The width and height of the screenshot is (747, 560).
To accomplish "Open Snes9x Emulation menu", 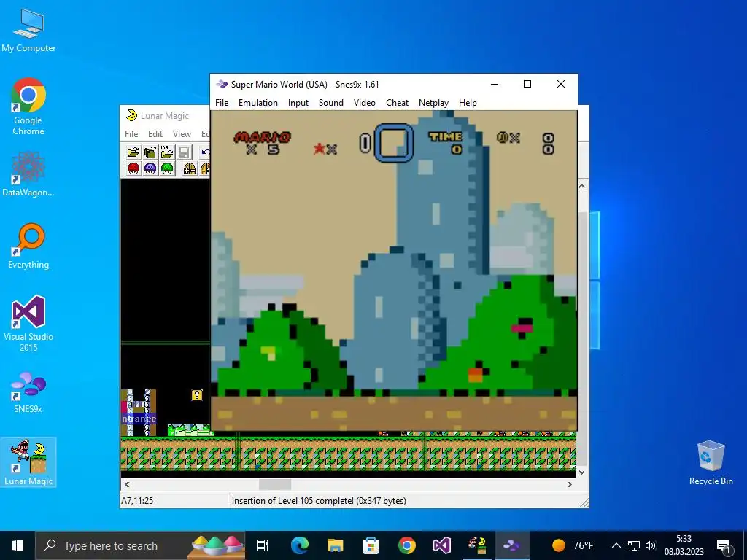I will [258, 102].
